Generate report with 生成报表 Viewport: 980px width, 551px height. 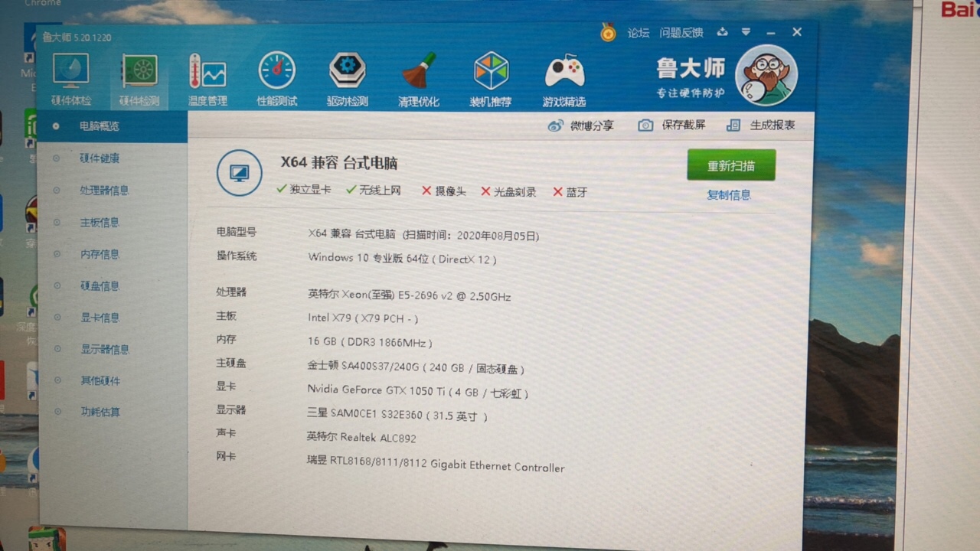coord(761,125)
